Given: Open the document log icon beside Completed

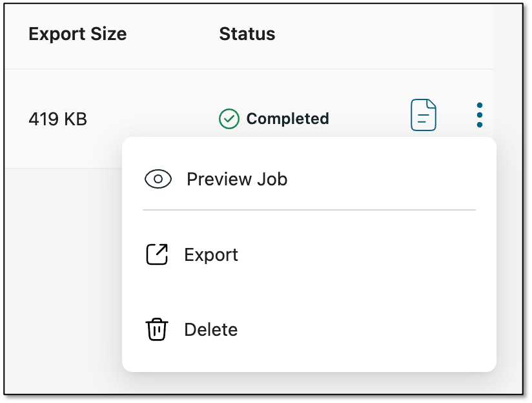Looking at the screenshot, I should pyautogui.click(x=423, y=115).
